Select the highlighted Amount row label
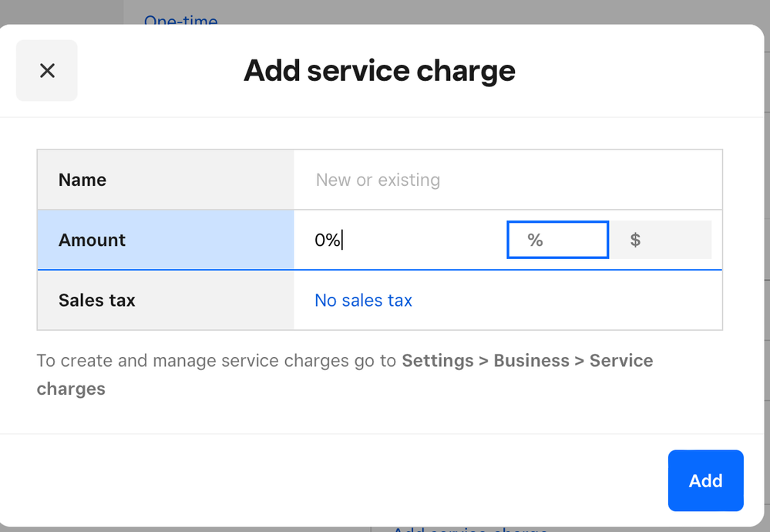 click(92, 241)
